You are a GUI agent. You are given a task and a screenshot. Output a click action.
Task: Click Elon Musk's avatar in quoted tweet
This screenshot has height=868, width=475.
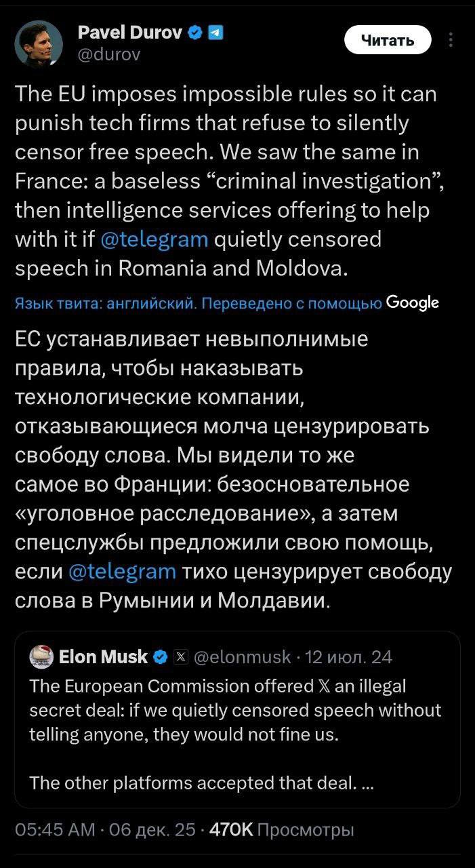coord(42,656)
